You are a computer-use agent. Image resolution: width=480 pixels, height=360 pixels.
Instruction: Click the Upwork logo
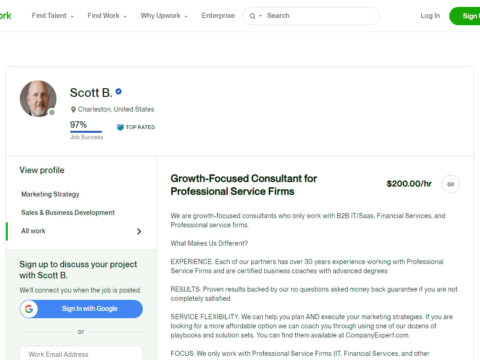[5, 16]
